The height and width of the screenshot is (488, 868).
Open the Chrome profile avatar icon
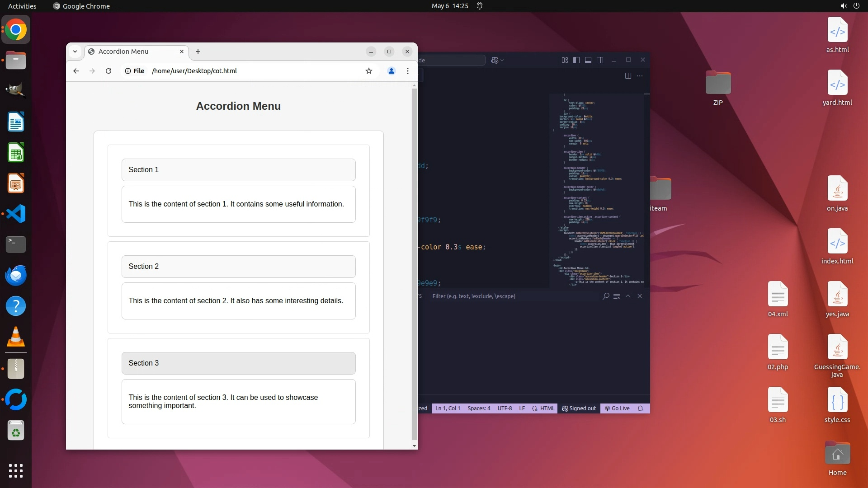coord(392,71)
